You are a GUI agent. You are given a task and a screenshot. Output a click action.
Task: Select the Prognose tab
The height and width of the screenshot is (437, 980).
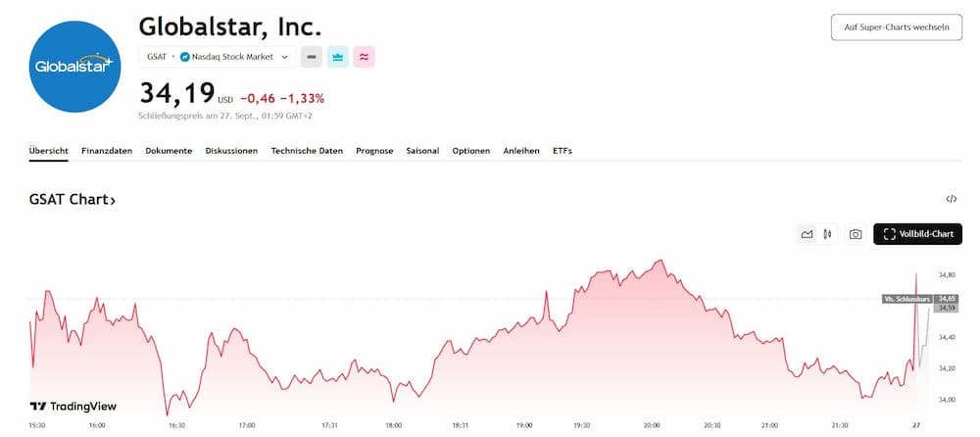[374, 151]
